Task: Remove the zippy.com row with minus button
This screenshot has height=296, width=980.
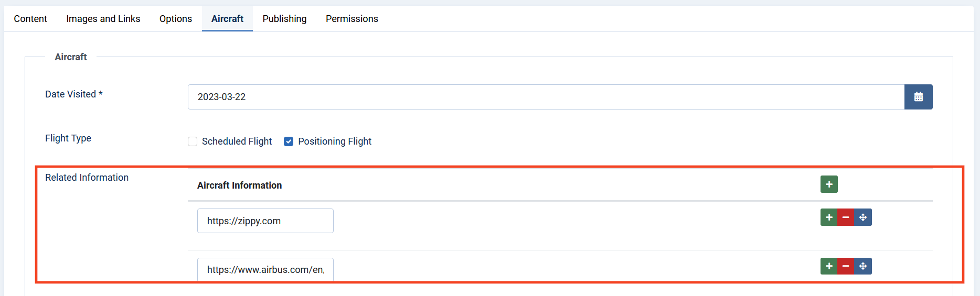Action: coord(846,217)
